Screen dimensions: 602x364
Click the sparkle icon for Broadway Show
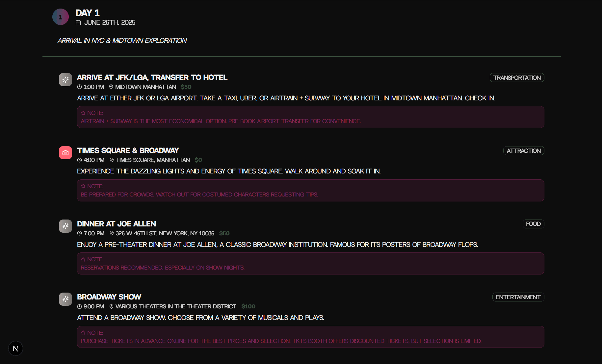coord(65,299)
